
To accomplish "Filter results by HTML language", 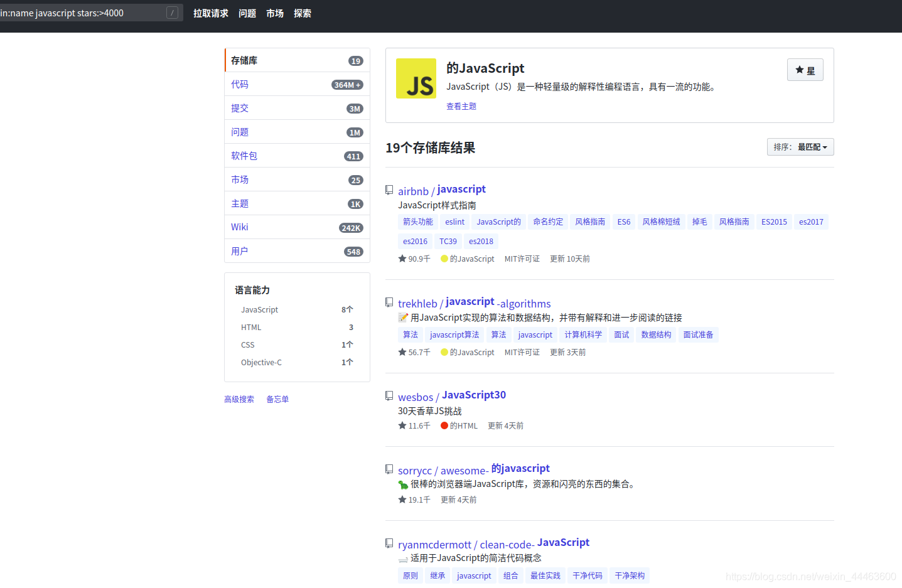I will tap(297, 327).
